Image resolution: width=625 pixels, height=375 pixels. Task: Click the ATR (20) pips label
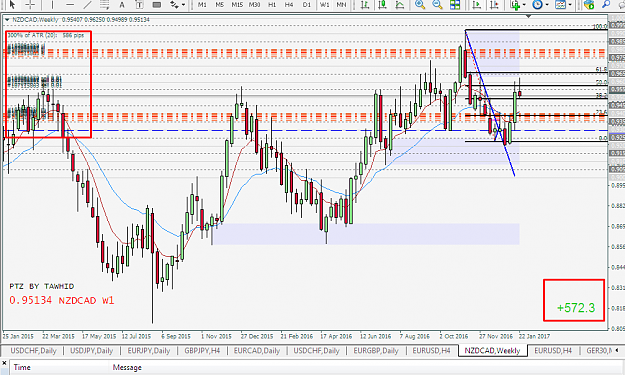click(46, 35)
